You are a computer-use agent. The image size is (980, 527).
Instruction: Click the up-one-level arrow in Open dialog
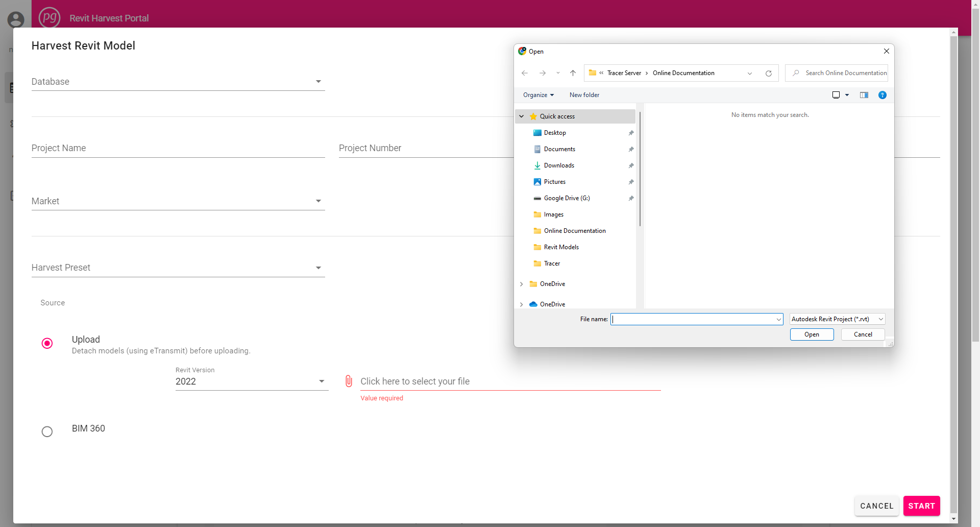pos(572,73)
